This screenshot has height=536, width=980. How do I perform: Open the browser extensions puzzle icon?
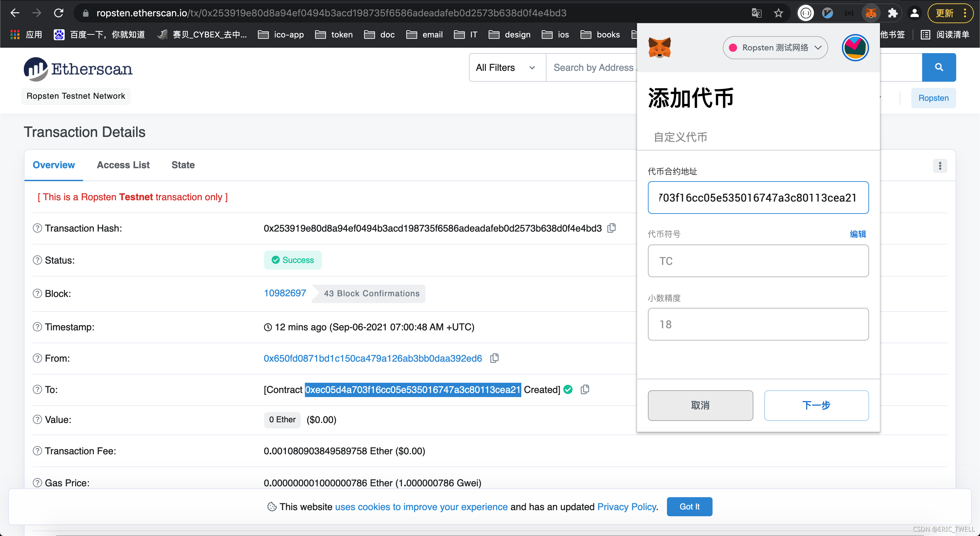click(893, 13)
